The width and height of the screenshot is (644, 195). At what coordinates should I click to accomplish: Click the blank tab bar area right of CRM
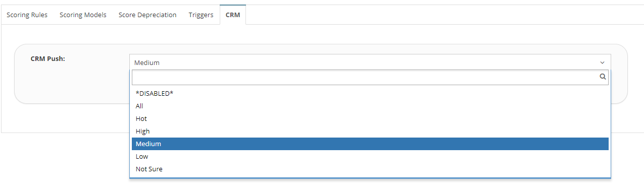[444, 15]
